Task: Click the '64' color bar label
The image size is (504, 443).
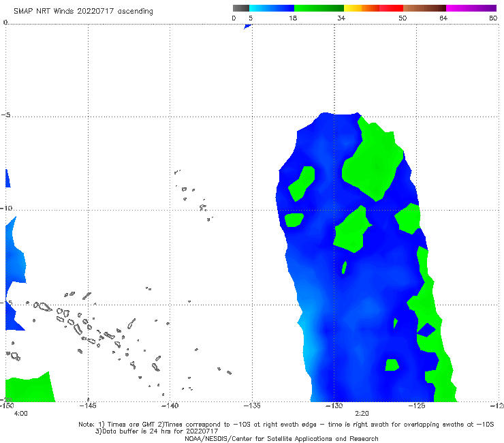Action: point(443,18)
